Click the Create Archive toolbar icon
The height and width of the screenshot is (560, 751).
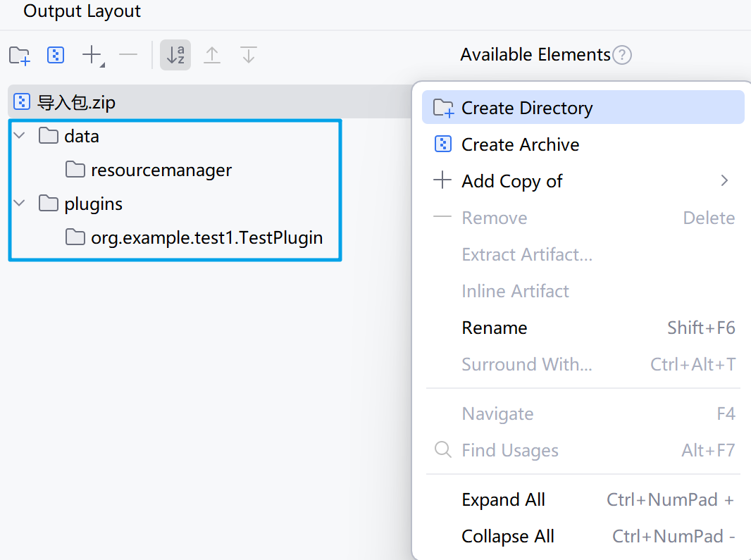point(56,56)
